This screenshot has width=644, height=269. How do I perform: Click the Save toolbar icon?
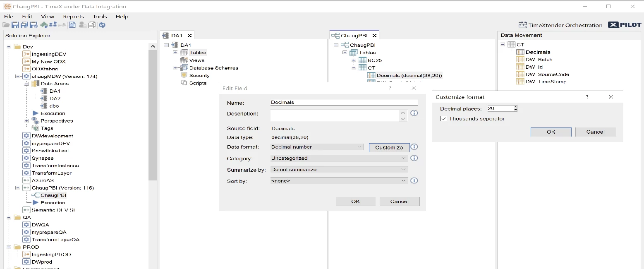pos(15,25)
